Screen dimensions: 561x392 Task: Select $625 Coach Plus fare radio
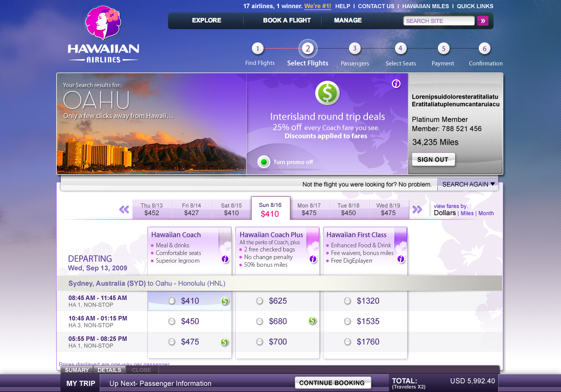pos(260,301)
